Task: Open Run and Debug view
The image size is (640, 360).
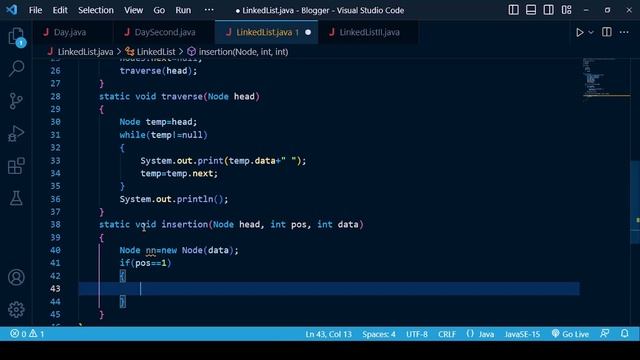Action: [x=16, y=133]
